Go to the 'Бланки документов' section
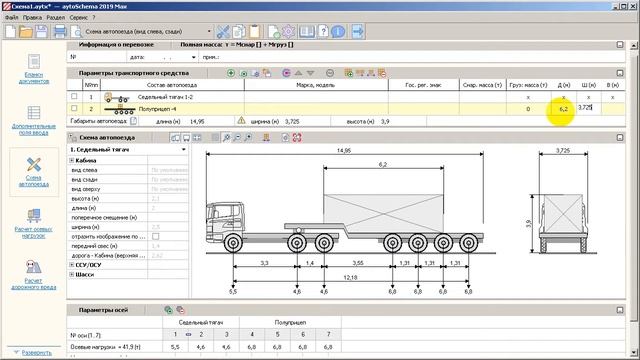Viewport: 640px width, 360px height. coord(34,69)
